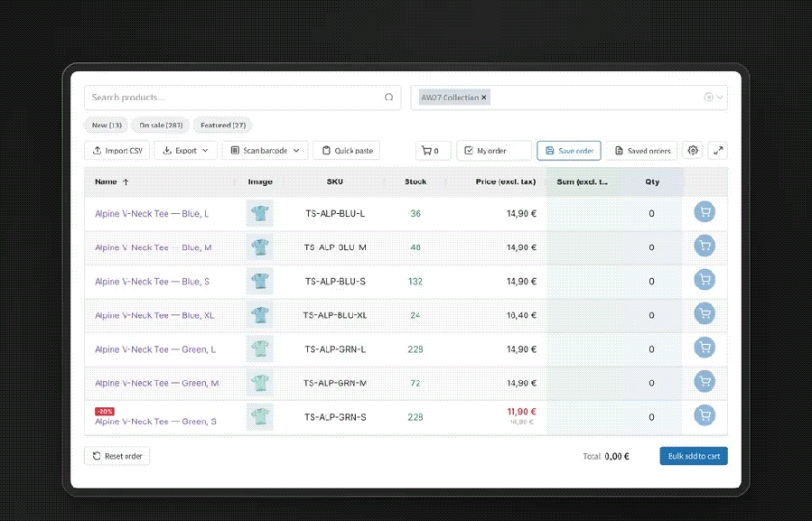Open Alpine V-Neck Tee — Green, M link
Viewport: 812px width, 521px height.
tap(157, 383)
